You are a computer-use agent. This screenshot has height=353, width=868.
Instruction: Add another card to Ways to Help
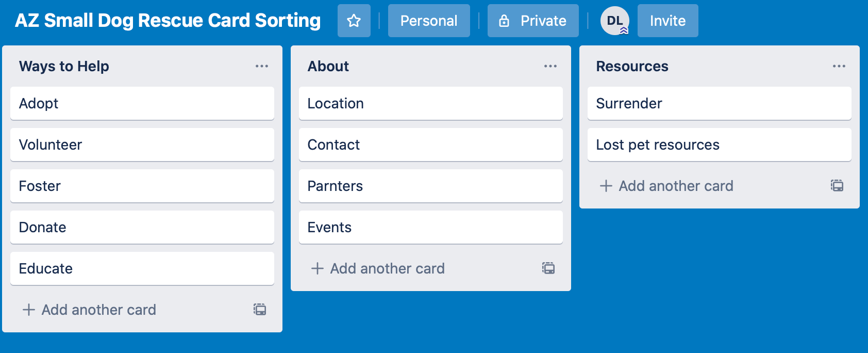[129, 310]
